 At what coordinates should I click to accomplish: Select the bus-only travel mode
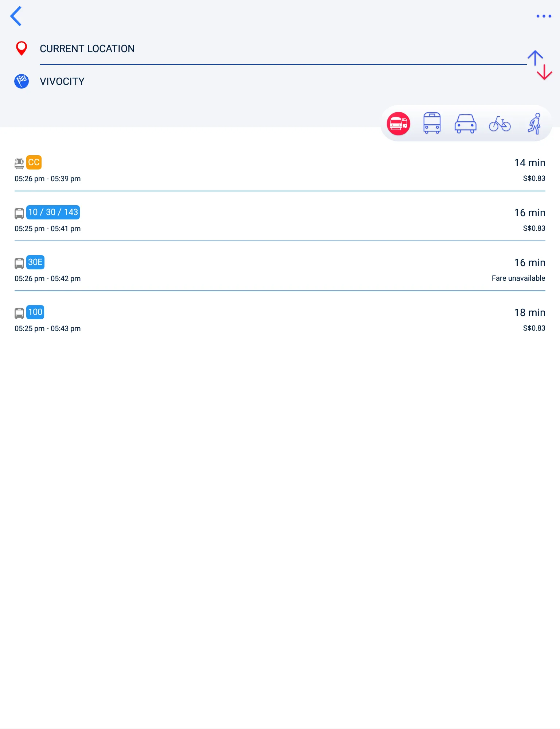tap(432, 123)
